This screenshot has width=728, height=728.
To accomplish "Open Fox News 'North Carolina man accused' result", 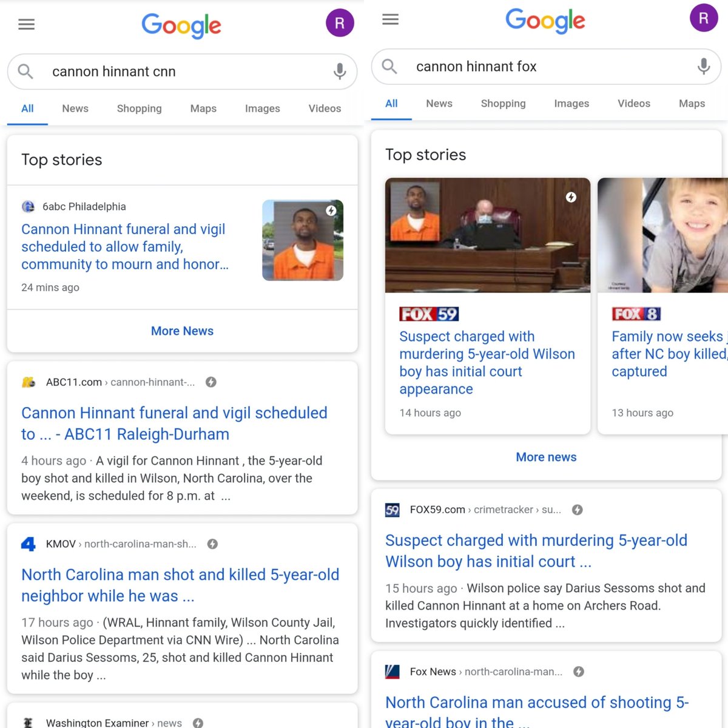I will click(x=537, y=711).
